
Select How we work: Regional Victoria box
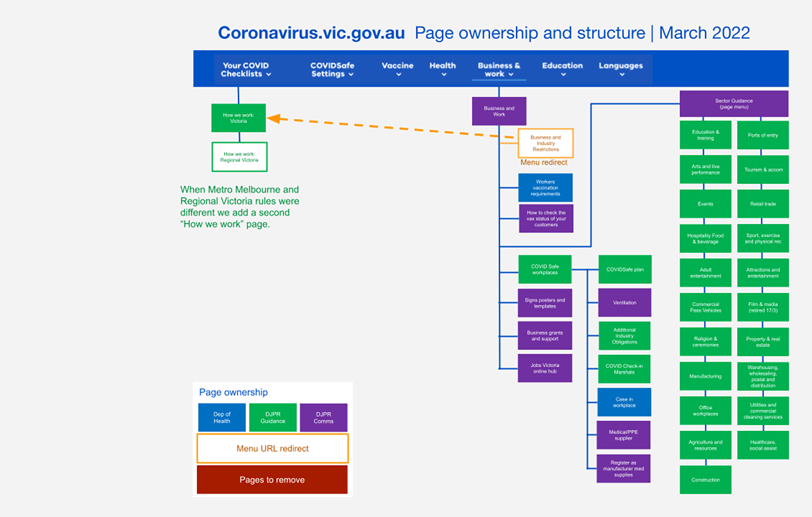coord(239,157)
